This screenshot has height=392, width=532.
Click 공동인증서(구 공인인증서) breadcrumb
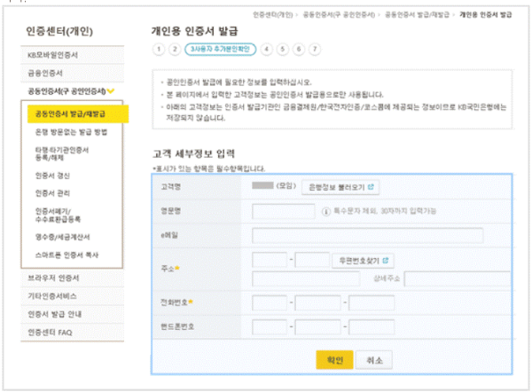pyautogui.click(x=339, y=14)
